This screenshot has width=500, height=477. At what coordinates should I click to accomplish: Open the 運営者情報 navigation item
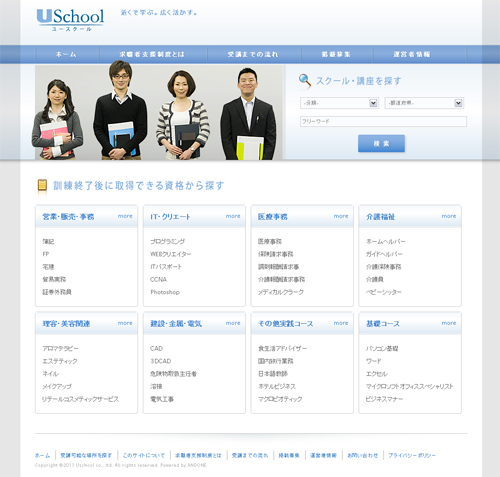pyautogui.click(x=412, y=54)
